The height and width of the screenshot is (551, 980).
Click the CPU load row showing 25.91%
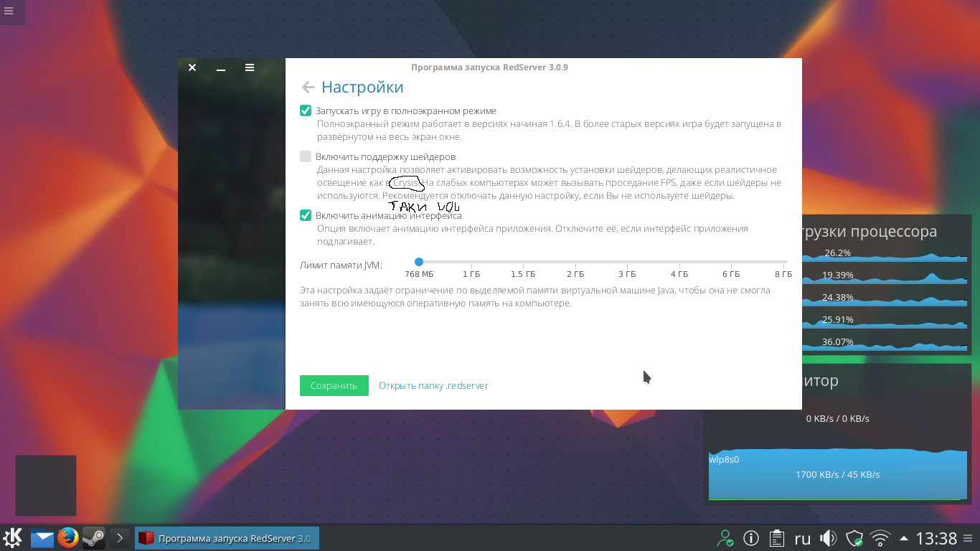tap(884, 320)
